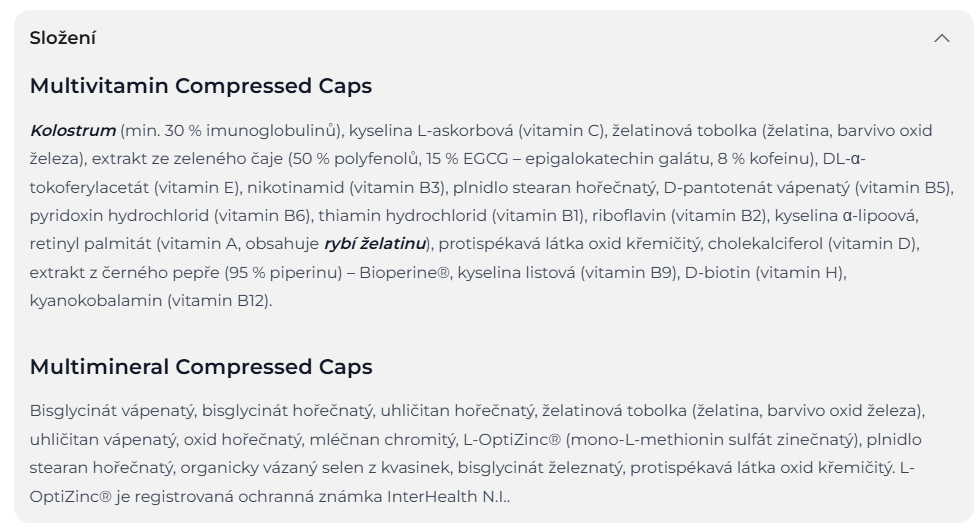The width and height of the screenshot is (980, 526).
Task: Click the Multimineral Compressed Caps heading
Action: 201,367
